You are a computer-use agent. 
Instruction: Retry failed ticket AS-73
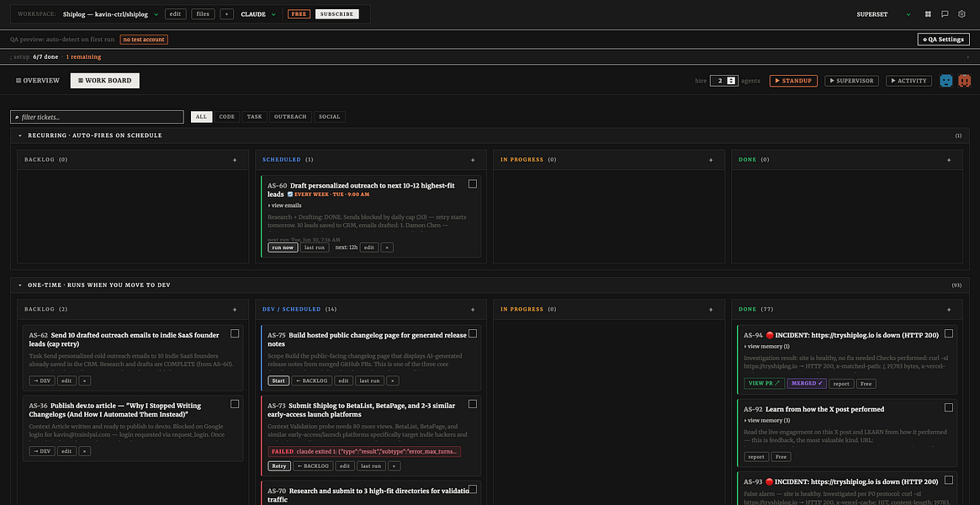pos(278,465)
